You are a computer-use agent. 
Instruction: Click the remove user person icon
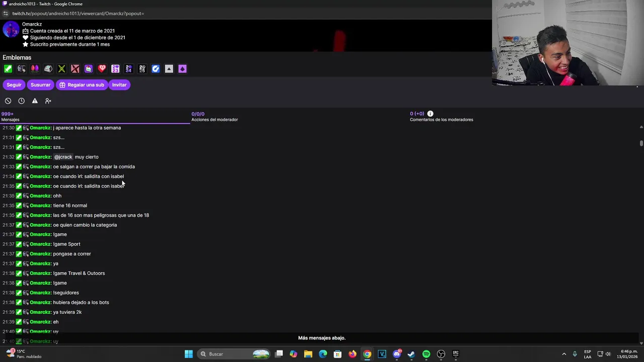coord(48,101)
